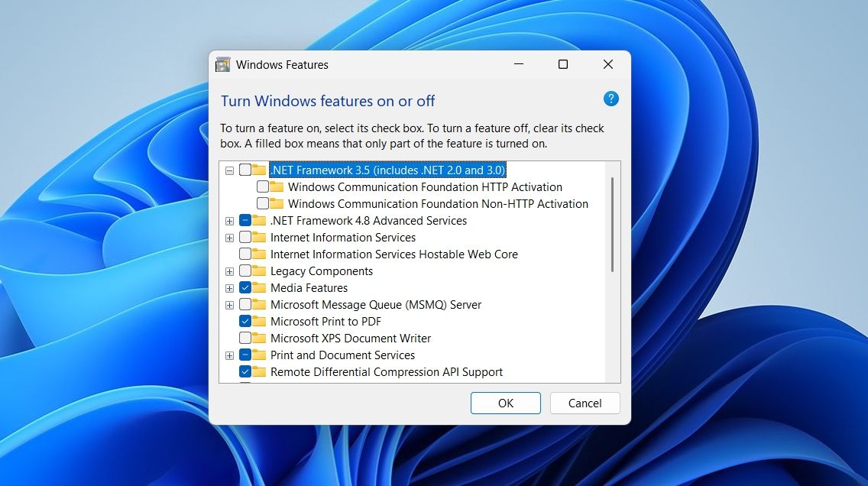
Task: Click folder icon beside WCF Non-HTTP Activation
Action: [277, 204]
